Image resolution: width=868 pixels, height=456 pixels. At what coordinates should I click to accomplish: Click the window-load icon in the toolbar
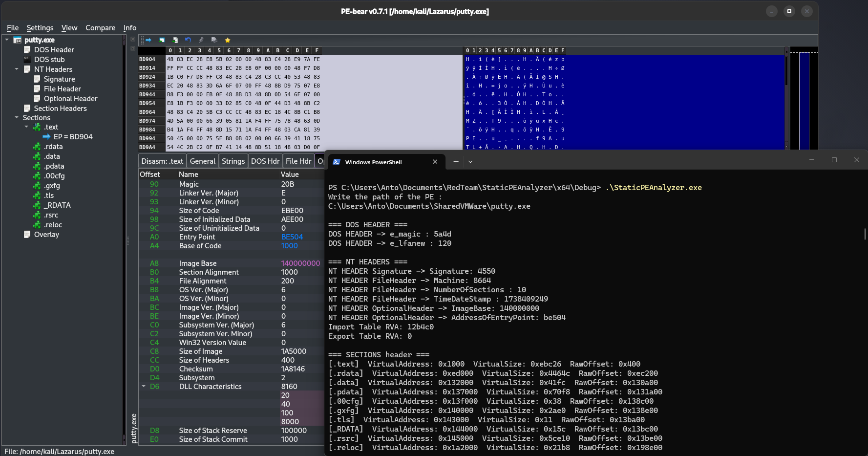[x=161, y=40]
